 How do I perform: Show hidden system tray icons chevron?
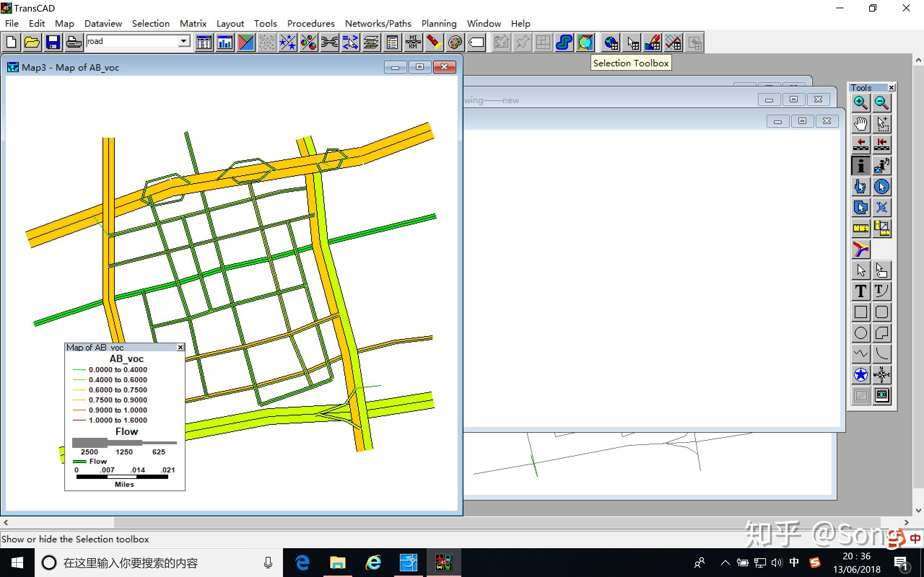point(725,563)
